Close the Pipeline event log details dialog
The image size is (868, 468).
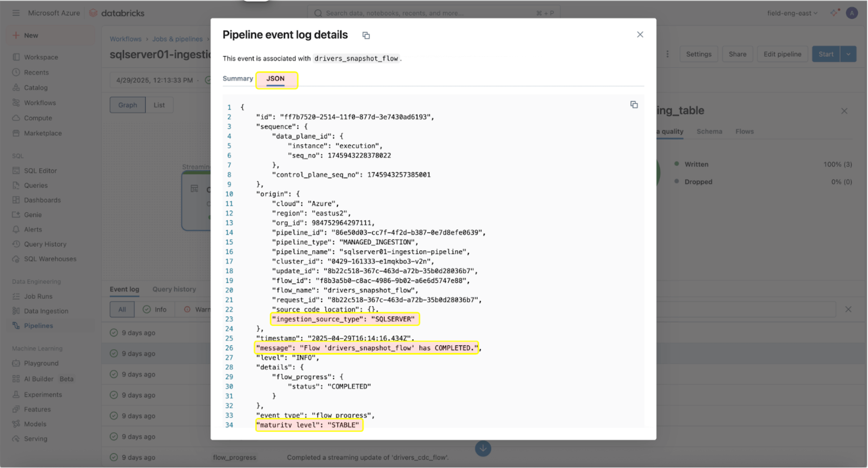[640, 35]
